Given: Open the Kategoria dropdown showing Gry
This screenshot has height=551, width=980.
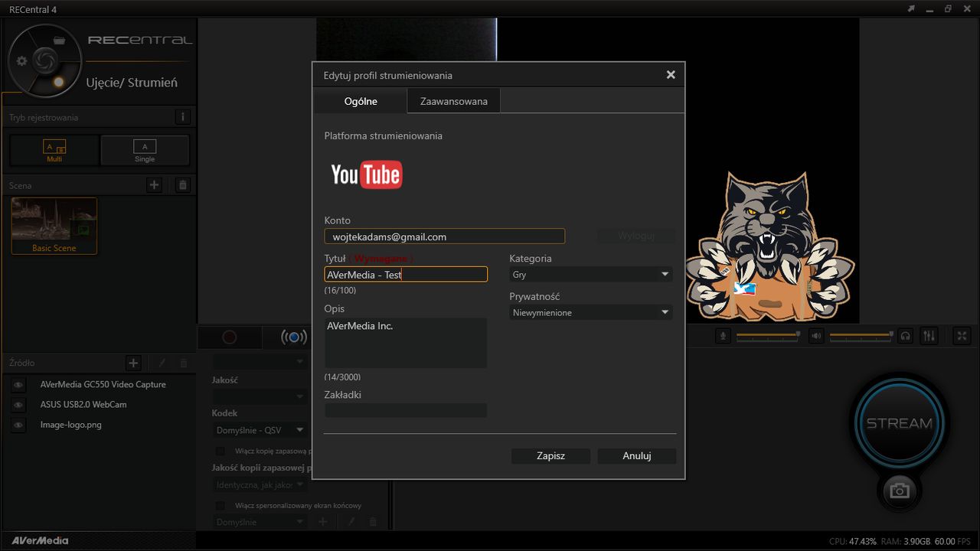Looking at the screenshot, I should [591, 274].
